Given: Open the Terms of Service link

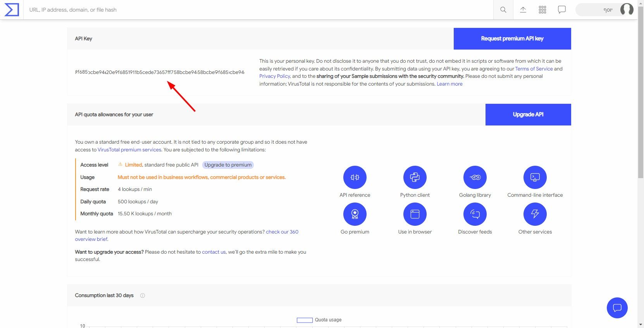Looking at the screenshot, I should click(x=534, y=69).
